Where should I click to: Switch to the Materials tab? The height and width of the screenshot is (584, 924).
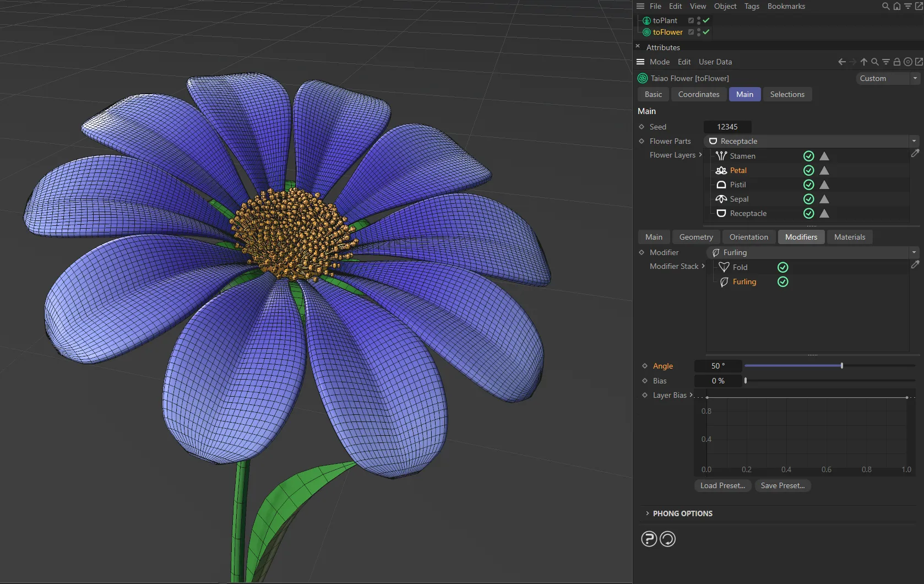[849, 237]
